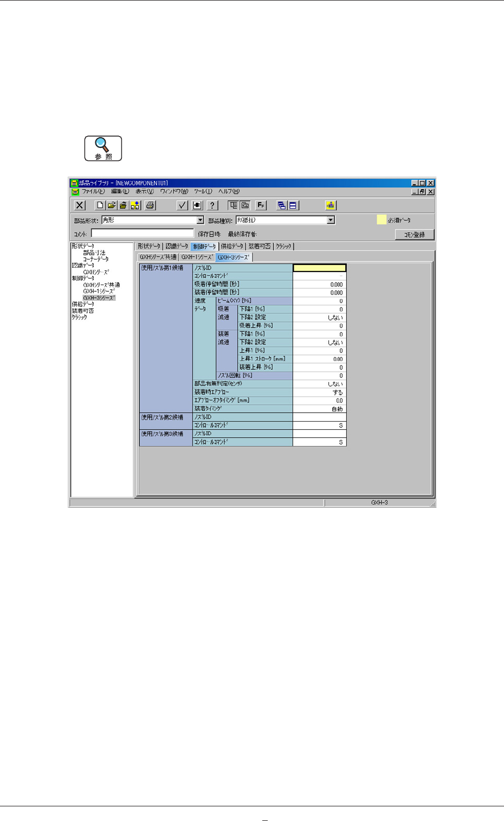Click the toolbar icon right of open-folder
Screen dimensions: 504x821
123,205
